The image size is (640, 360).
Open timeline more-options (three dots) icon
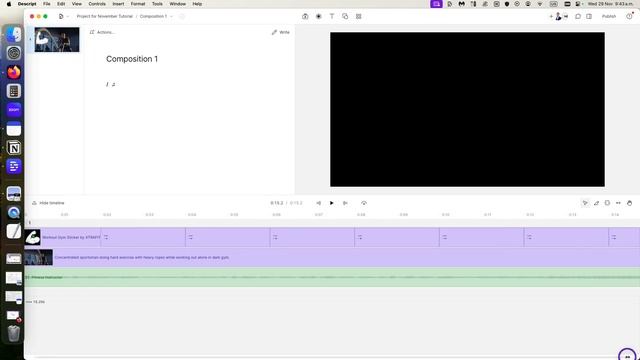click(x=618, y=203)
